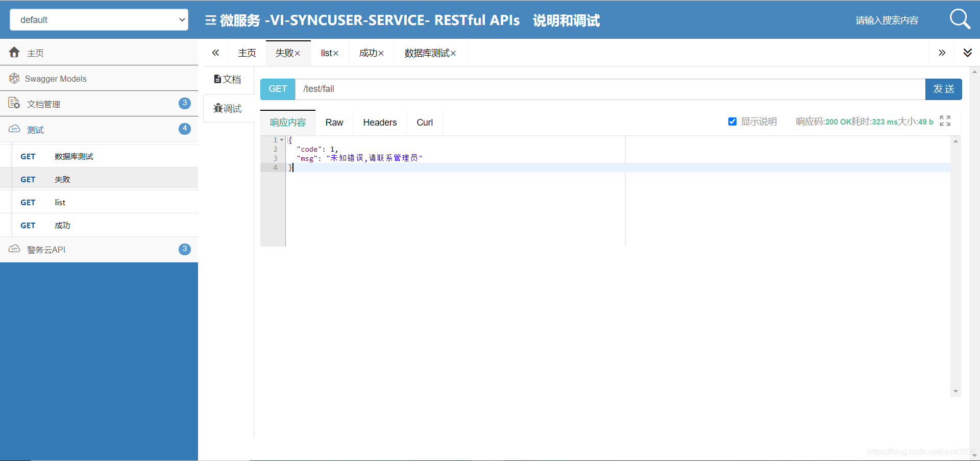Click the page scrollbar up arrow
Image resolution: width=980 pixels, height=461 pixels.
coord(974,72)
